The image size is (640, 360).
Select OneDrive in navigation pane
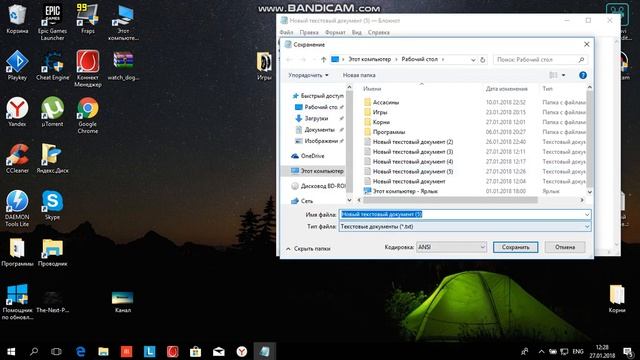[x=308, y=156]
